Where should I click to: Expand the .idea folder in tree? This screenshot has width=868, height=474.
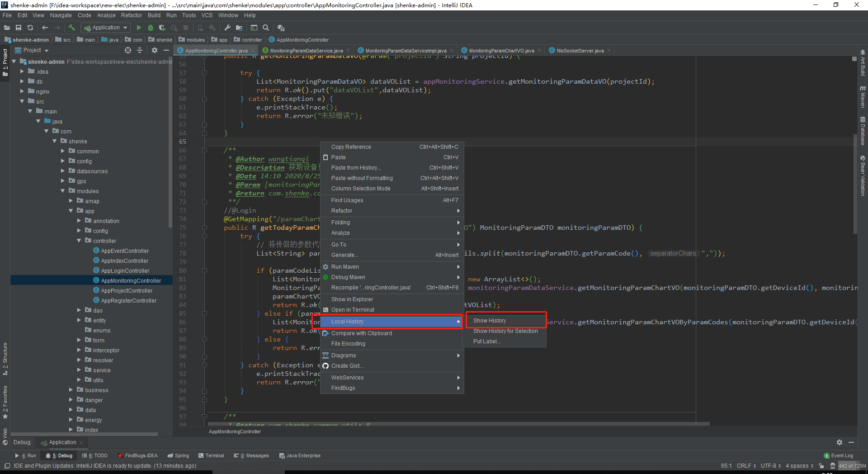click(22, 71)
